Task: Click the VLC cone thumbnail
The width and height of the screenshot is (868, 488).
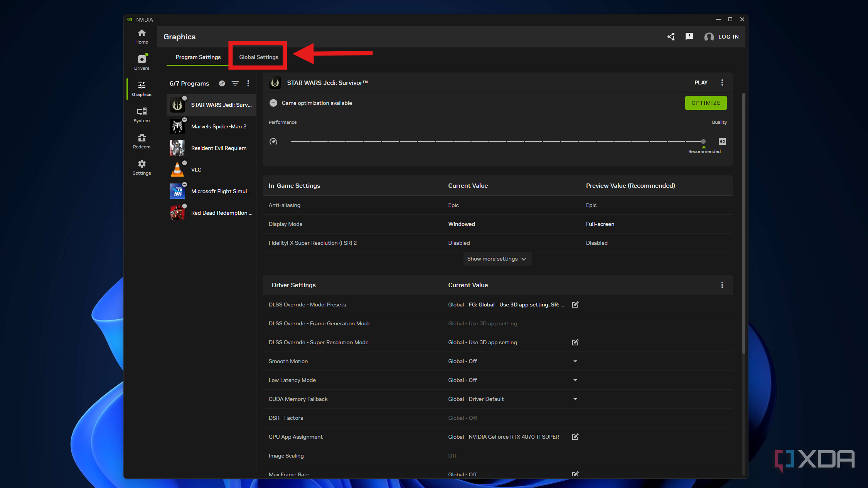Action: click(177, 170)
